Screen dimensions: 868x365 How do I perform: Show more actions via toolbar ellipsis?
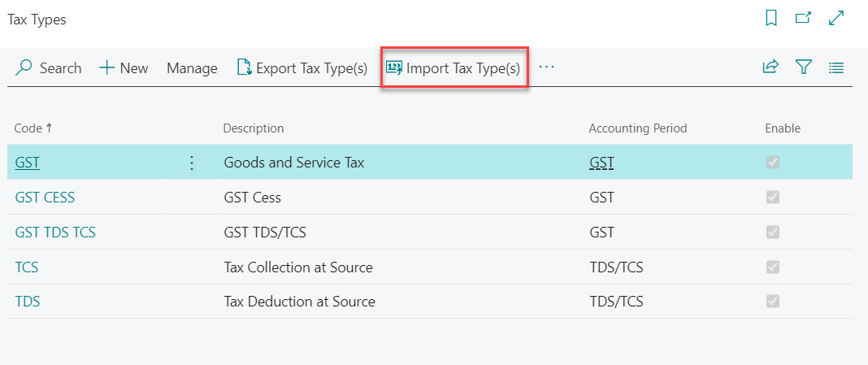click(546, 67)
